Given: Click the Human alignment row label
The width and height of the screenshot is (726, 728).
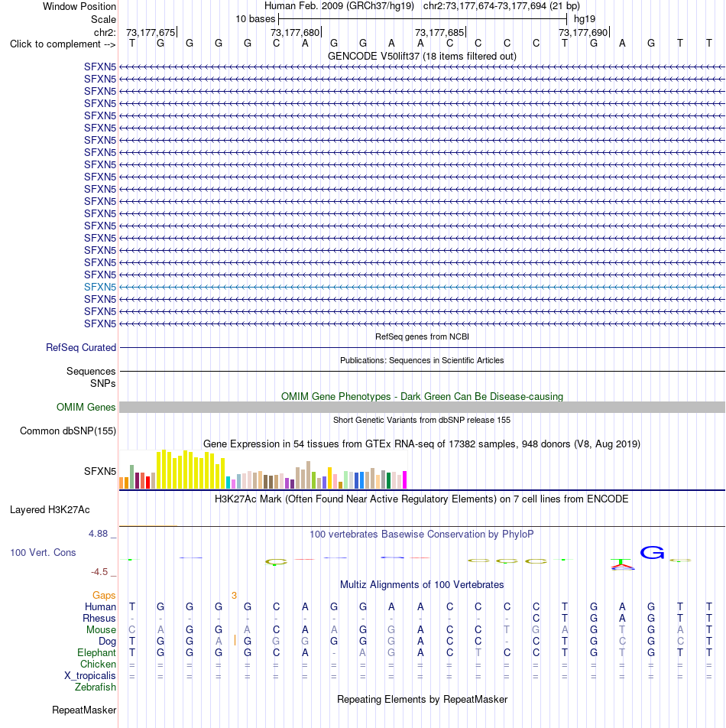Looking at the screenshot, I should [x=100, y=607].
